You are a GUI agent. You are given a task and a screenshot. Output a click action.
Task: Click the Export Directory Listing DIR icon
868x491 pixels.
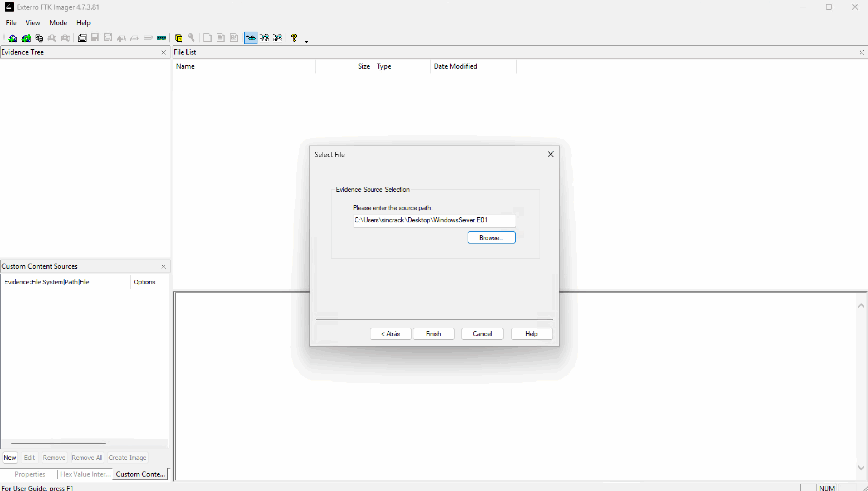[x=234, y=38]
